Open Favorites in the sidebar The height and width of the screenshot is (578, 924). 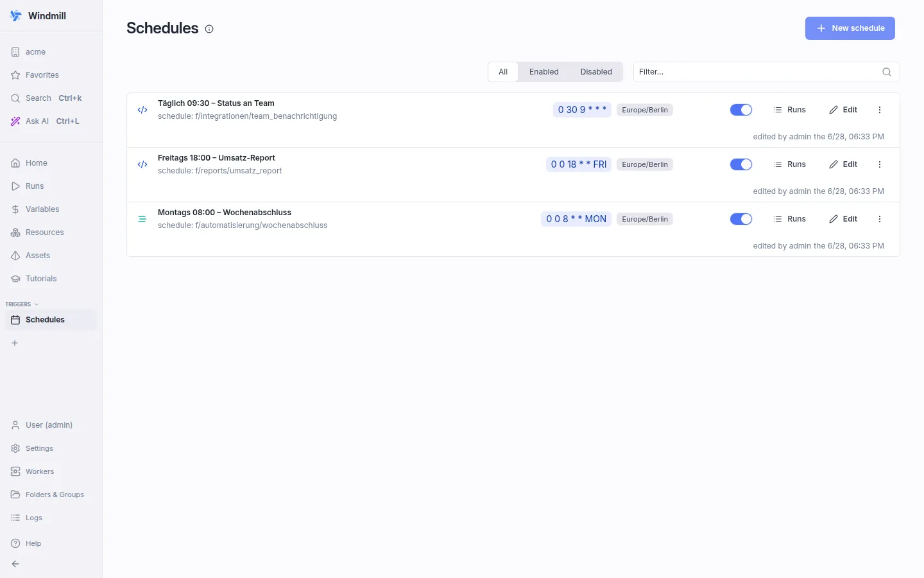(51, 75)
